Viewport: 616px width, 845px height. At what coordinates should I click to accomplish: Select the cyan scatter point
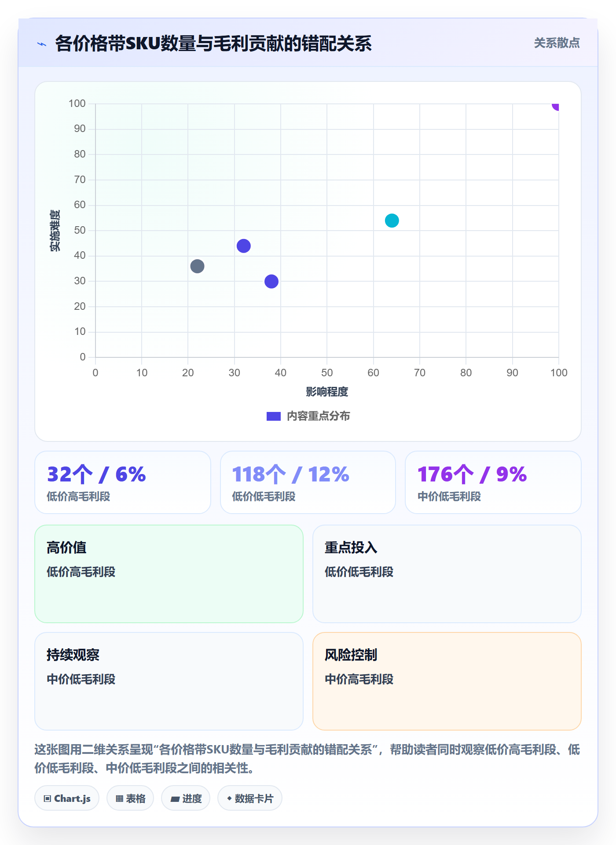click(x=392, y=220)
